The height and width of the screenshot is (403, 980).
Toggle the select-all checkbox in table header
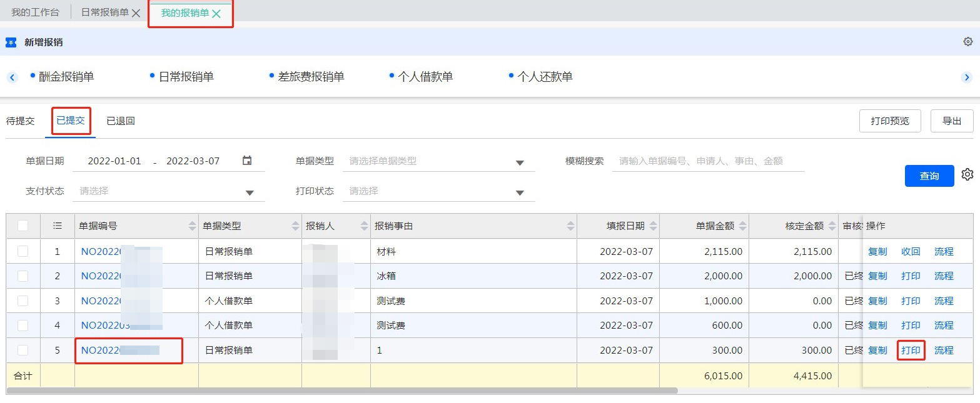point(23,226)
